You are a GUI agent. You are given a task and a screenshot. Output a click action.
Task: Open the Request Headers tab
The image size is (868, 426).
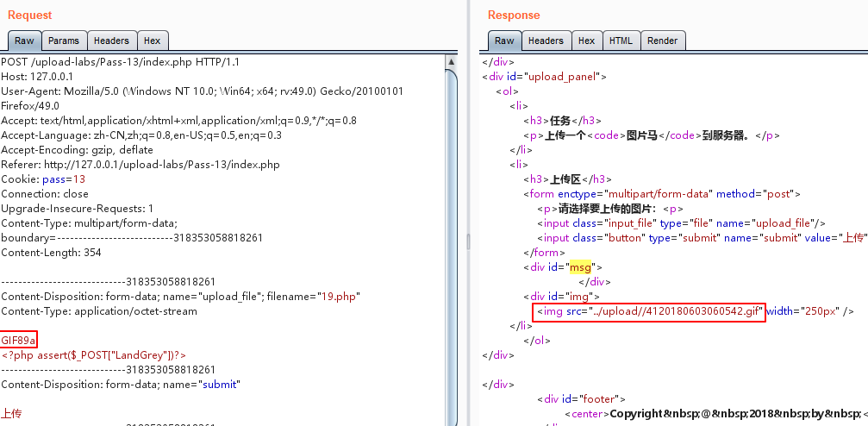pyautogui.click(x=111, y=41)
